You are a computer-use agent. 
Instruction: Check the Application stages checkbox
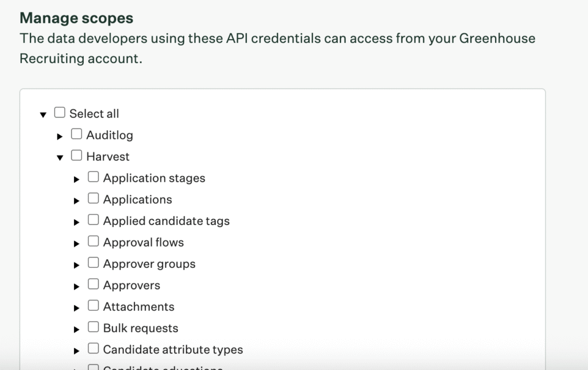(93, 177)
